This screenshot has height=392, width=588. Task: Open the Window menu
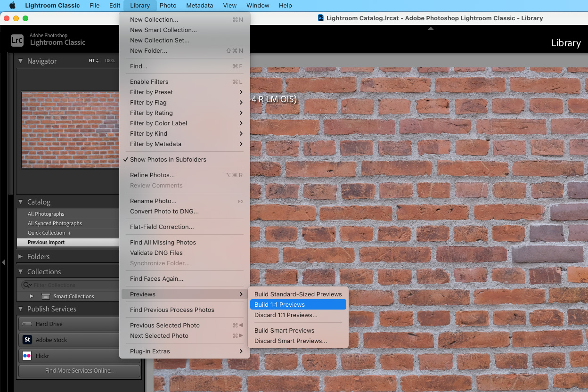pyautogui.click(x=258, y=5)
